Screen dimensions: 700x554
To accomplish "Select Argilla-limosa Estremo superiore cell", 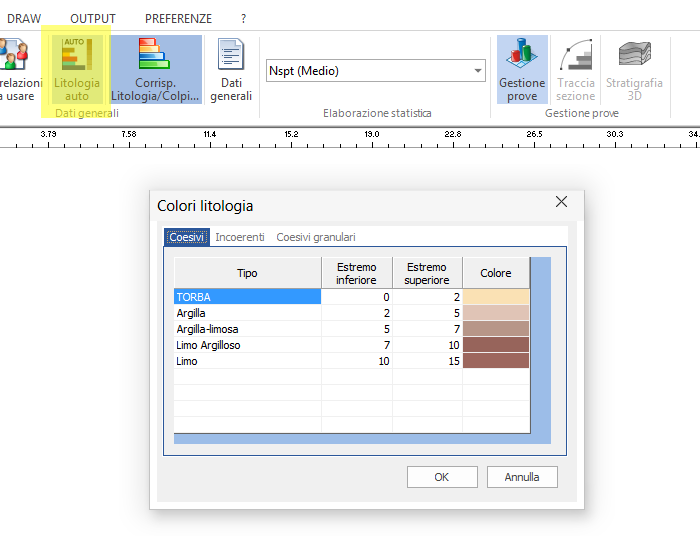I will (x=427, y=329).
